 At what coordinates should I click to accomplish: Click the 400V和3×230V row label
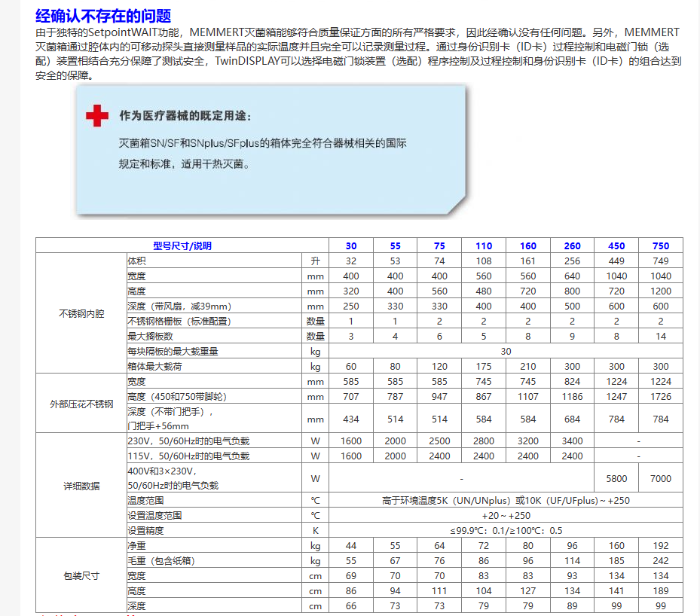coord(173,478)
